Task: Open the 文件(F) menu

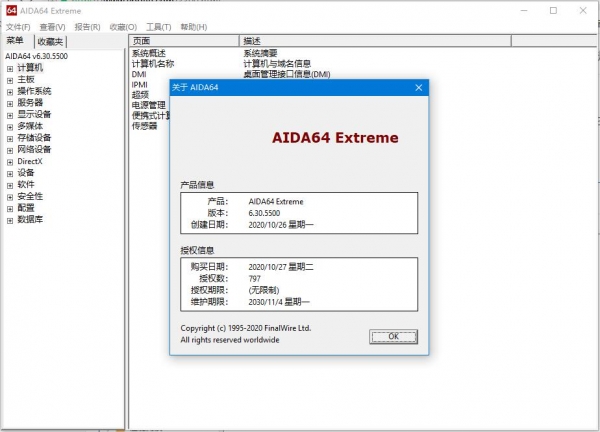Action: pyautogui.click(x=18, y=27)
